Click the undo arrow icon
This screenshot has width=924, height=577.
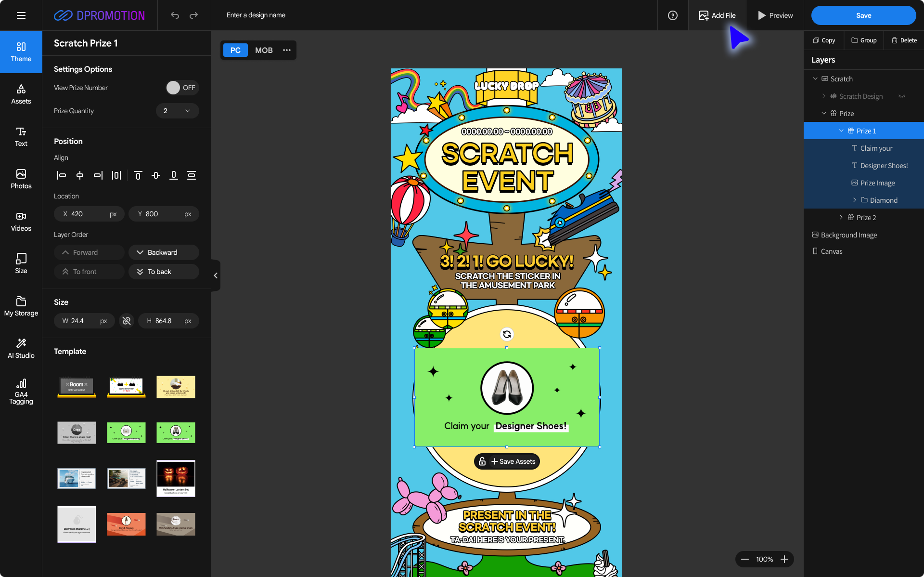pyautogui.click(x=175, y=15)
